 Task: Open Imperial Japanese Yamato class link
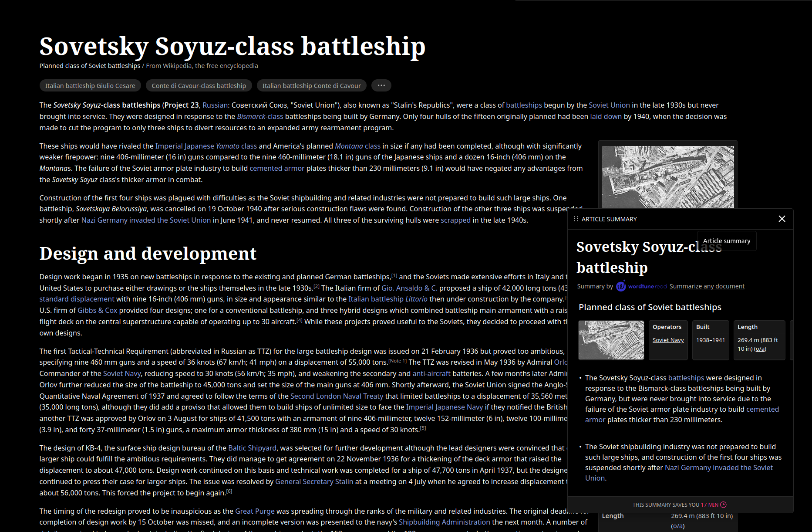[206, 146]
